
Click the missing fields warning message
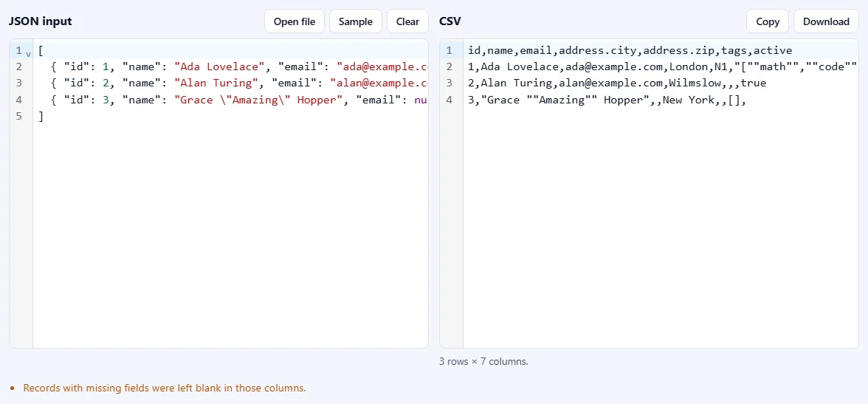click(x=165, y=388)
